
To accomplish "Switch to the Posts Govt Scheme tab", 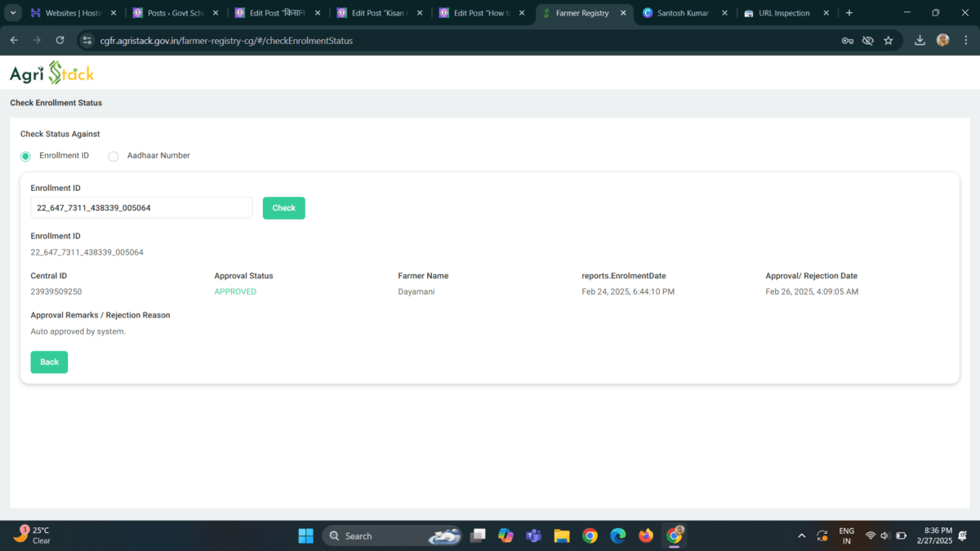I will pyautogui.click(x=175, y=13).
